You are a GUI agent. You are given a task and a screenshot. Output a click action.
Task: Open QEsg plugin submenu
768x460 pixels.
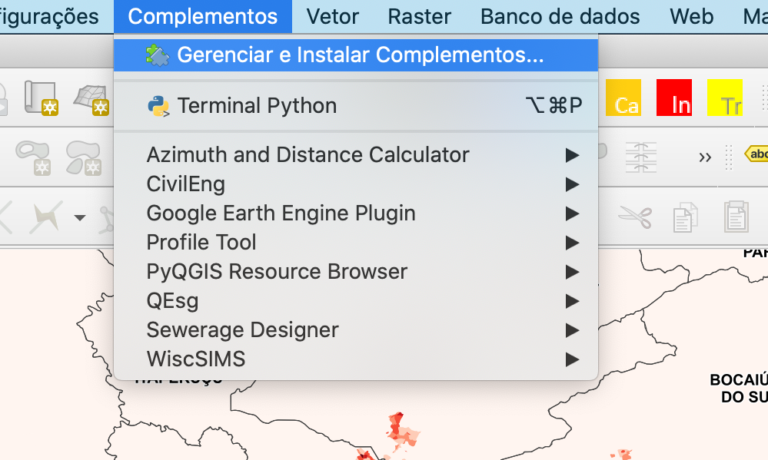click(172, 300)
